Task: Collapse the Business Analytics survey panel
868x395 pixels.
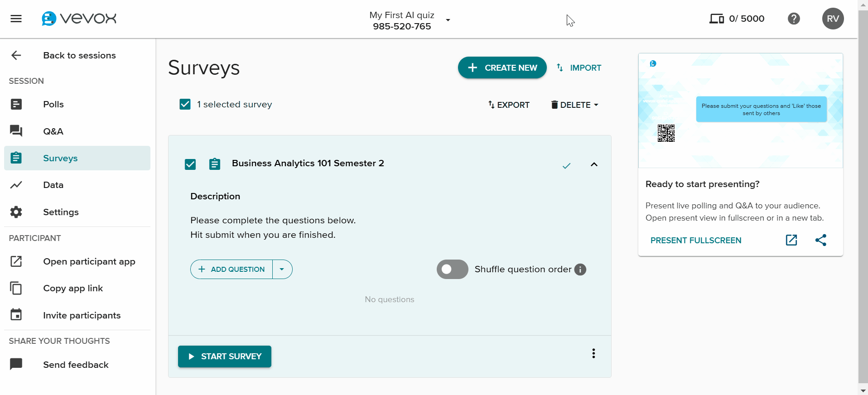Action: (594, 164)
